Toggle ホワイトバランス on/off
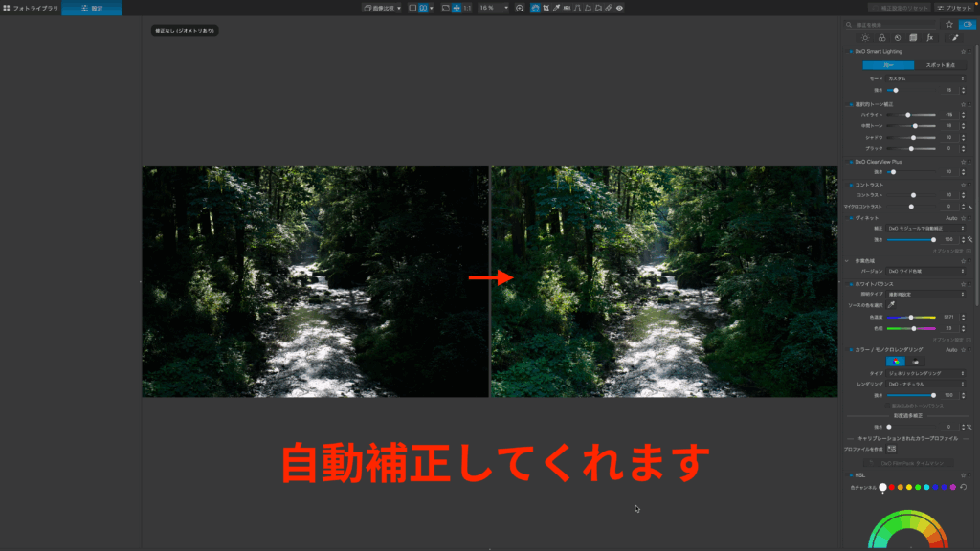This screenshot has width=980, height=551. point(851,284)
